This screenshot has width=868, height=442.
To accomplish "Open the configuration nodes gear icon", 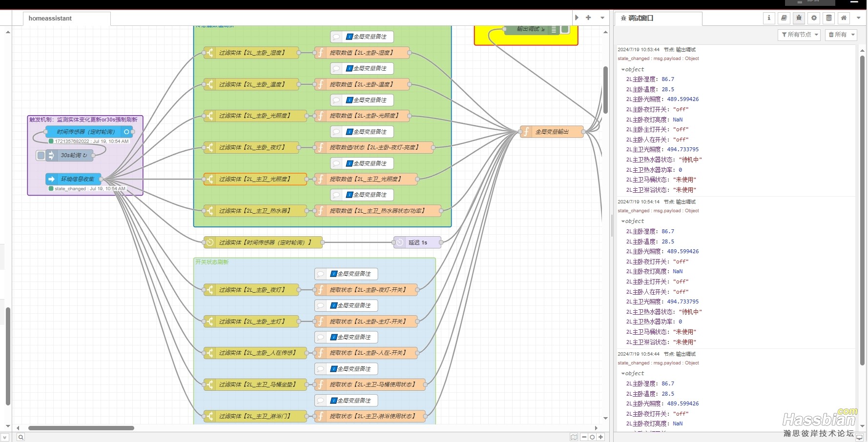I will click(814, 18).
